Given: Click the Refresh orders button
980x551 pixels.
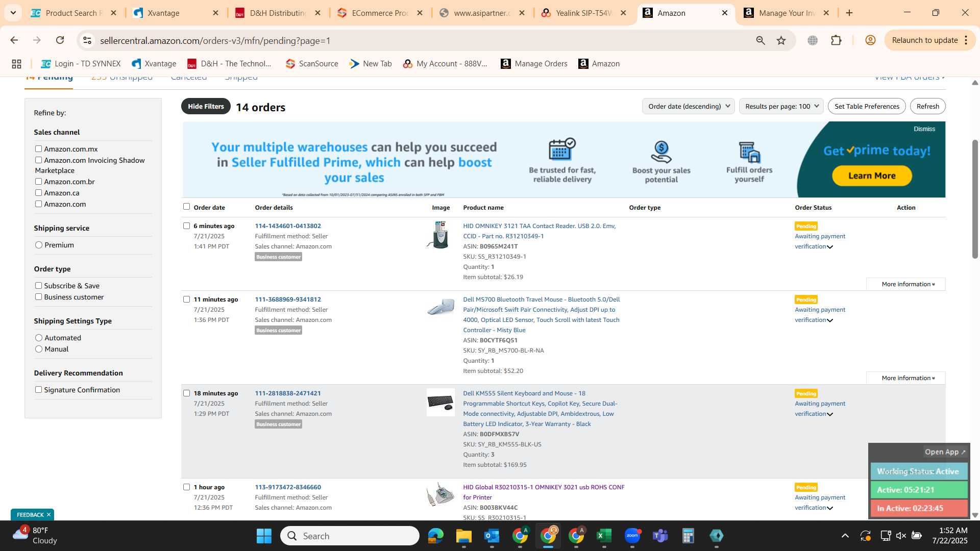Looking at the screenshot, I should [x=927, y=106].
